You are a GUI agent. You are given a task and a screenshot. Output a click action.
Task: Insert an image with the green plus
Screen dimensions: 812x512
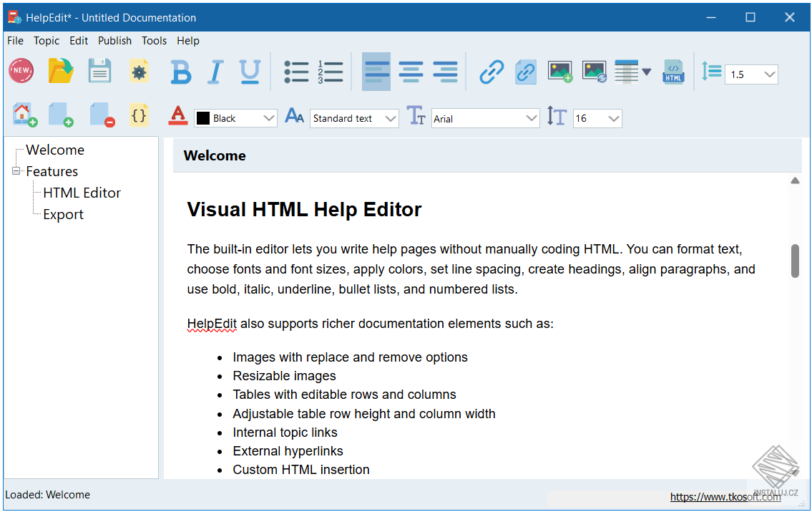click(559, 72)
